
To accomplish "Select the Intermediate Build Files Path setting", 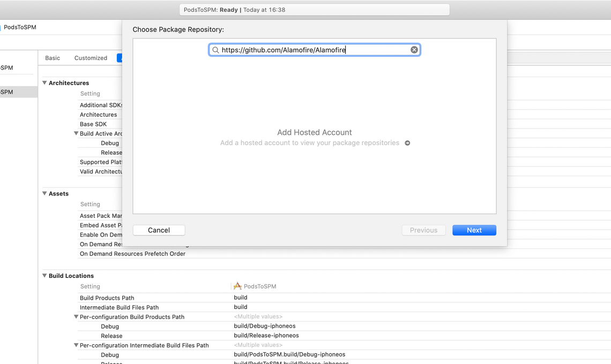I will click(119, 307).
